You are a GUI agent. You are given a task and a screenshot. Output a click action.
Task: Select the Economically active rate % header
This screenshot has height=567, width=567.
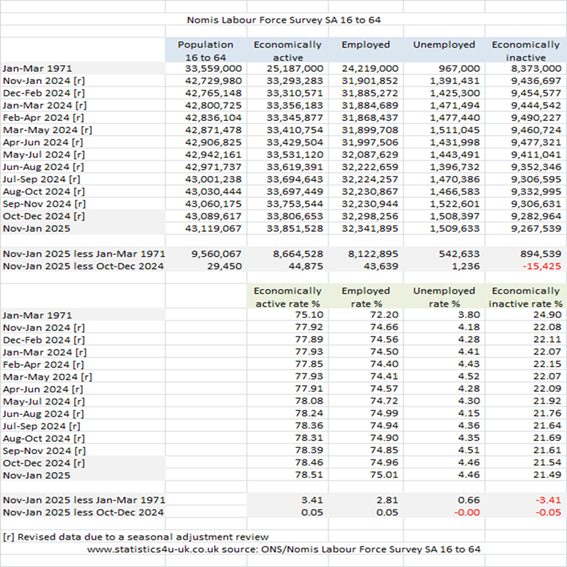[x=287, y=297]
